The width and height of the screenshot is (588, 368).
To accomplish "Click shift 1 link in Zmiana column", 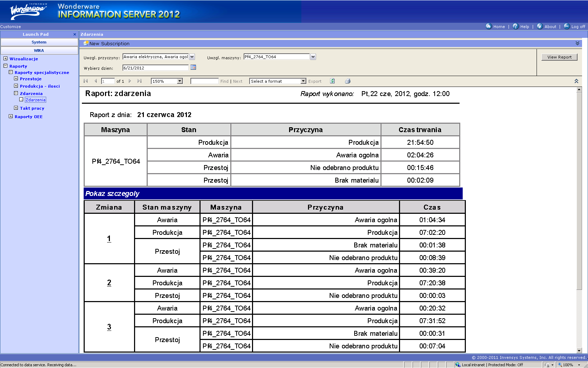I will 109,239.
